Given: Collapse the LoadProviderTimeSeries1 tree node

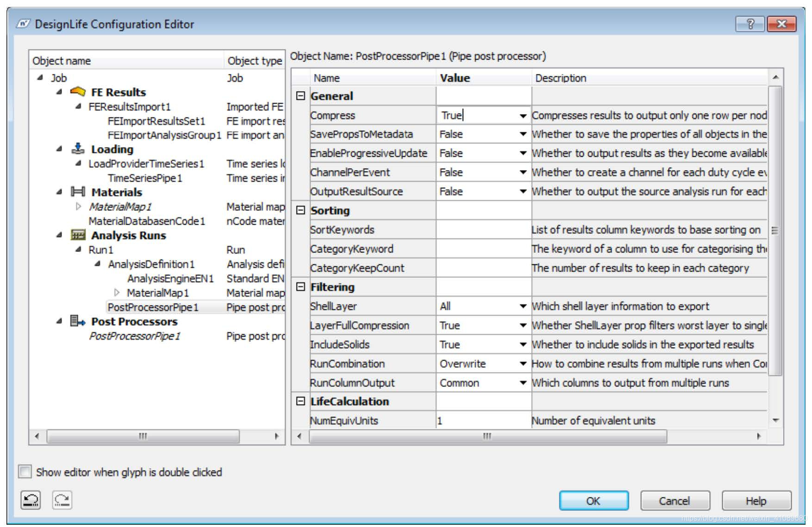Looking at the screenshot, I should click(x=78, y=163).
